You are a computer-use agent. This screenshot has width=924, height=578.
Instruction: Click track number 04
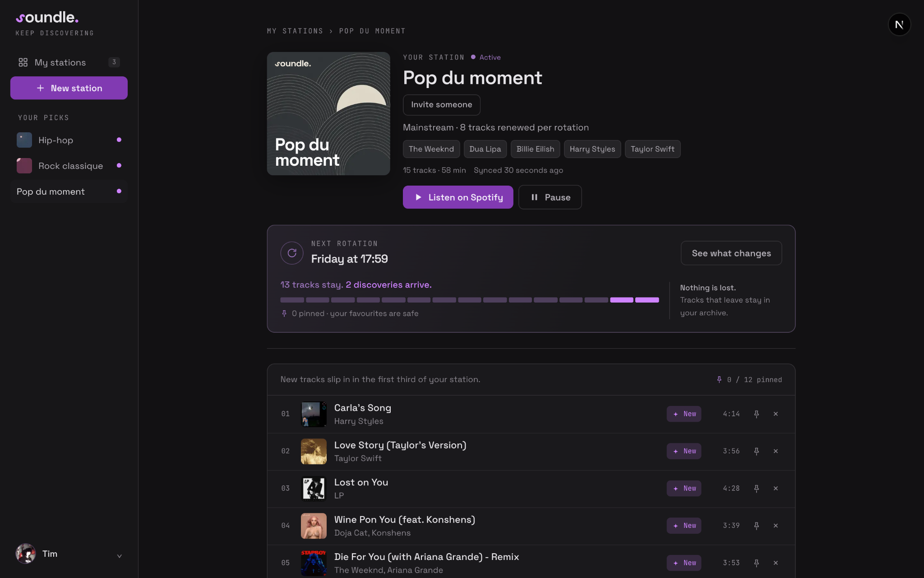click(x=286, y=526)
